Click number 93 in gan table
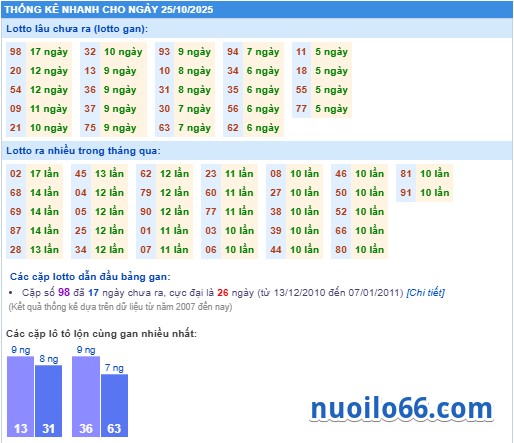This screenshot has height=443, width=514. (x=164, y=52)
